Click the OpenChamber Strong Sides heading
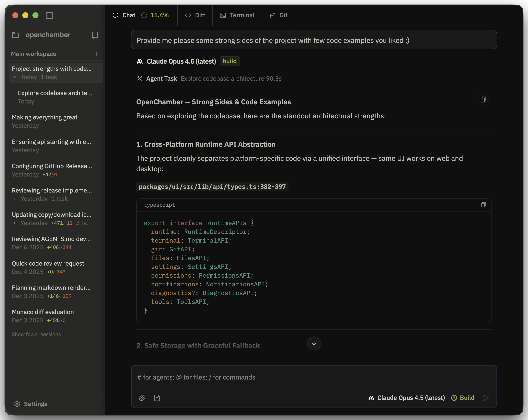 coord(213,102)
